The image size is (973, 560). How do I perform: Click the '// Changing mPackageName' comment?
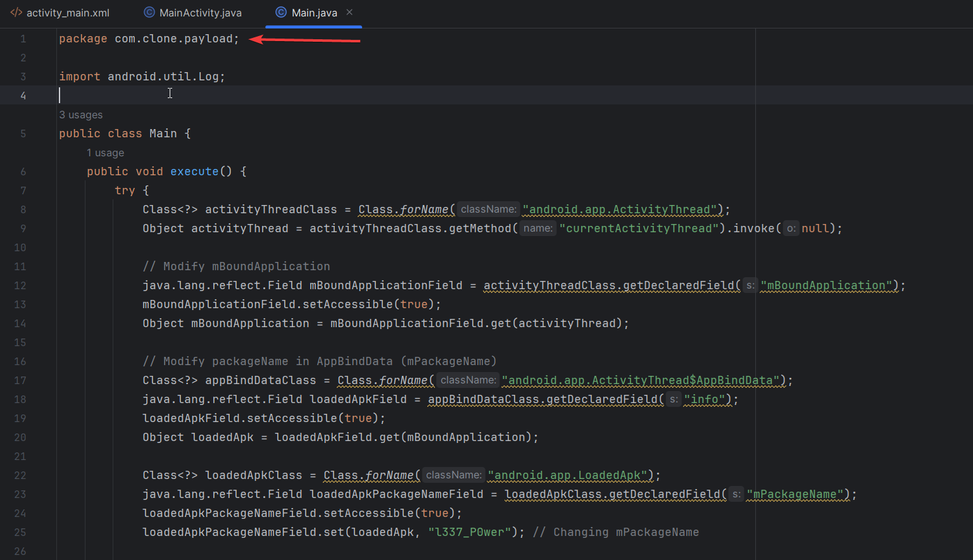(x=616, y=532)
